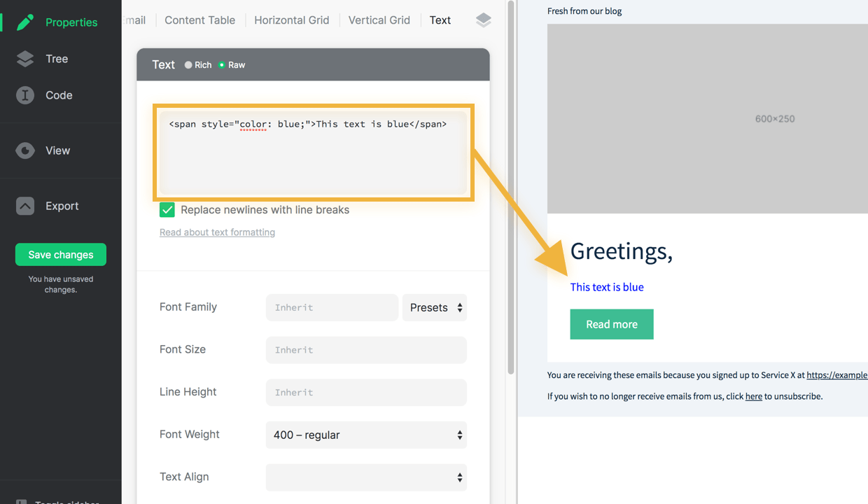Click the Save changes button
Image resolution: width=868 pixels, height=504 pixels.
[60, 254]
